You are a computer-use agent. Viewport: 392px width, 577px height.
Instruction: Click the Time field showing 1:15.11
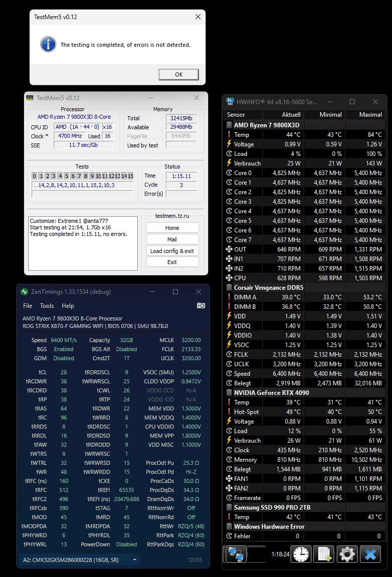pyautogui.click(x=181, y=176)
